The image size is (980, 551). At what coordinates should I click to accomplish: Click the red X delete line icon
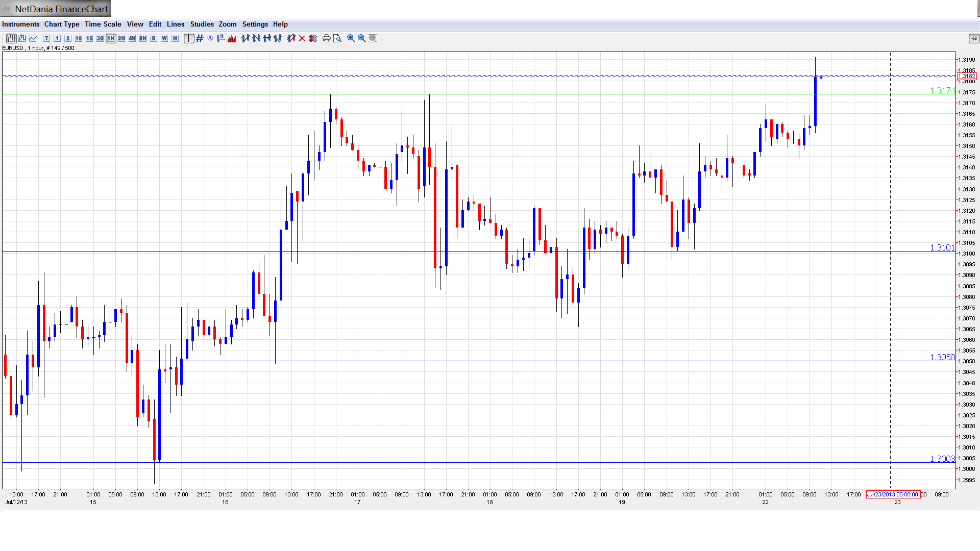tap(302, 38)
